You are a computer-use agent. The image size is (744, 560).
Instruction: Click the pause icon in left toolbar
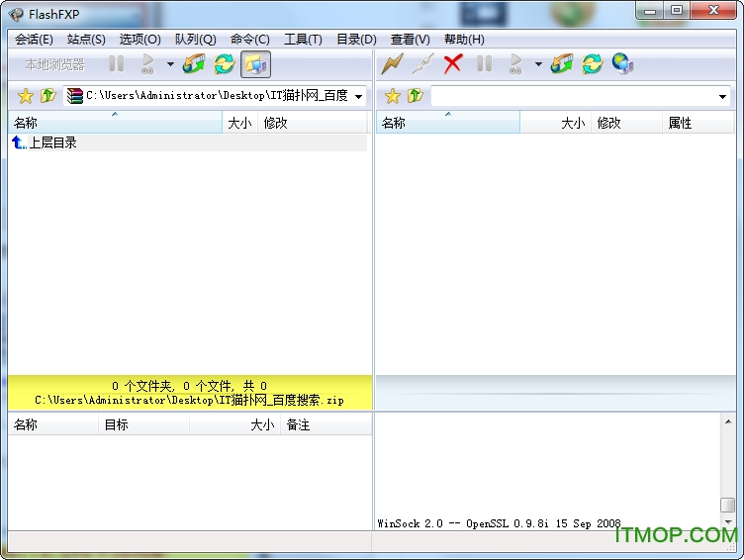pyautogui.click(x=117, y=63)
